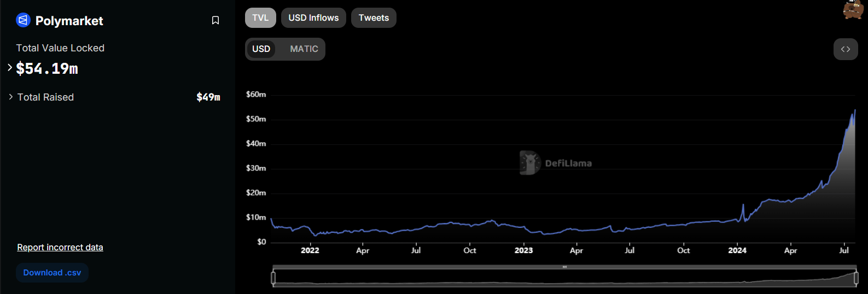Screen dimensions: 868x294
Task: Click the $0 y-axis label
Action: [261, 242]
